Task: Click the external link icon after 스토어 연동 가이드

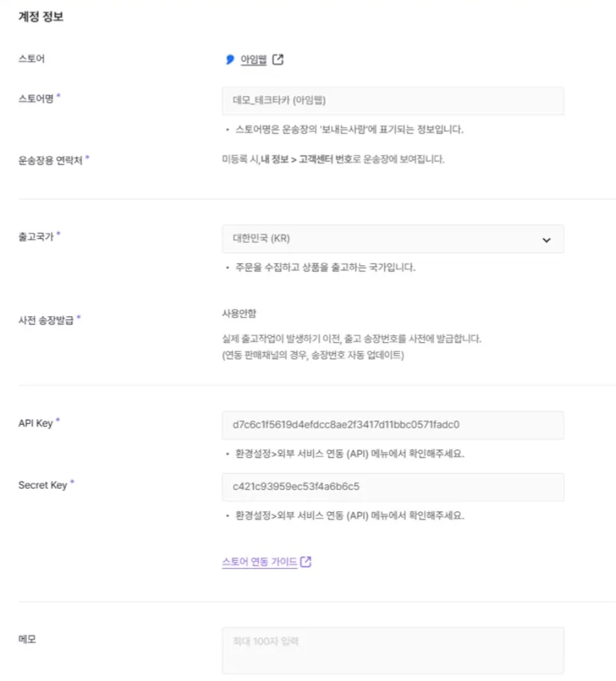Action: click(306, 562)
